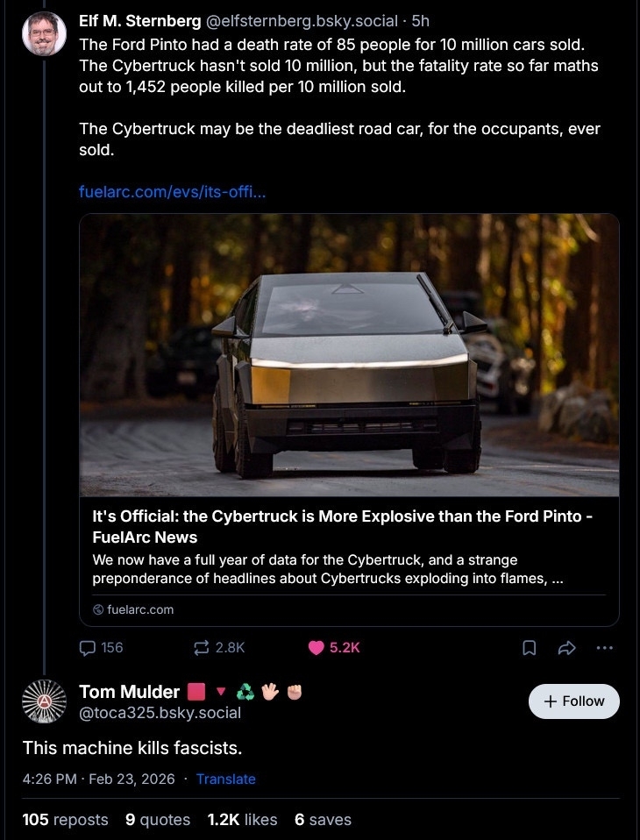Open the Cybertruck article thumbnail image

(349, 355)
